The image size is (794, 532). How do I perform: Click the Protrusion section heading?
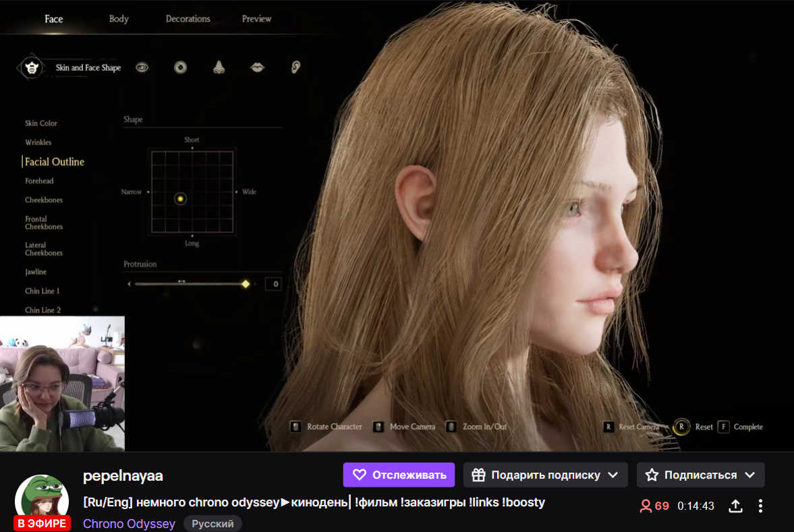[x=140, y=264]
